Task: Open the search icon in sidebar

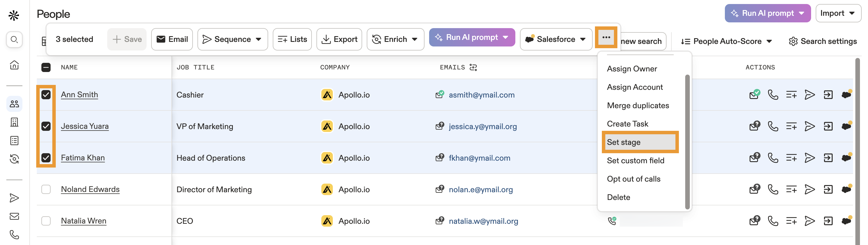Action: click(x=14, y=40)
